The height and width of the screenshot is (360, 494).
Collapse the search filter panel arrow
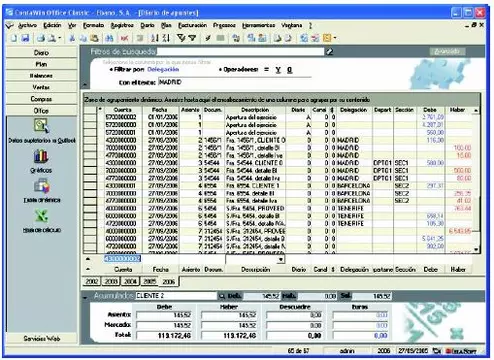click(x=85, y=85)
